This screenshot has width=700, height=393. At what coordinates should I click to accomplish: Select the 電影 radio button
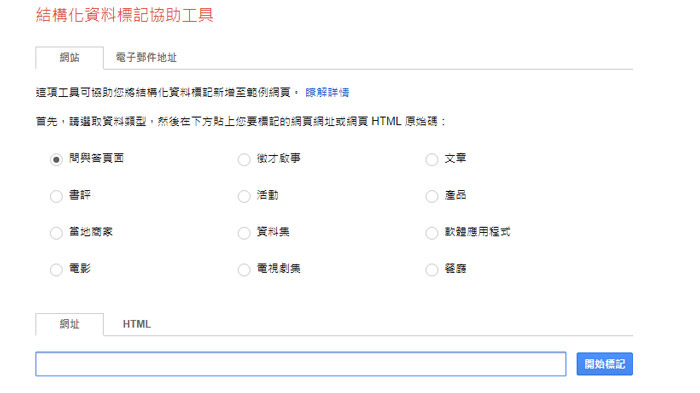(x=56, y=269)
